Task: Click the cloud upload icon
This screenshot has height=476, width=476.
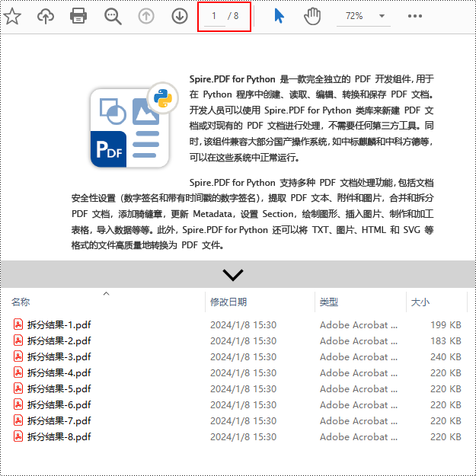Action: click(x=46, y=16)
